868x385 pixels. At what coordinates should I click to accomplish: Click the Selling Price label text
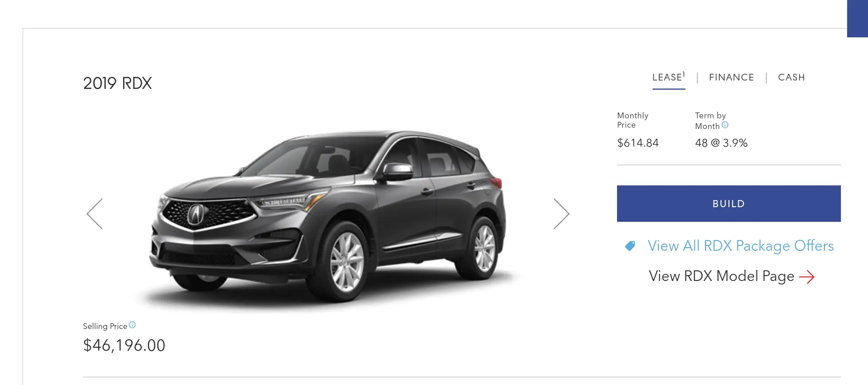pyautogui.click(x=105, y=326)
